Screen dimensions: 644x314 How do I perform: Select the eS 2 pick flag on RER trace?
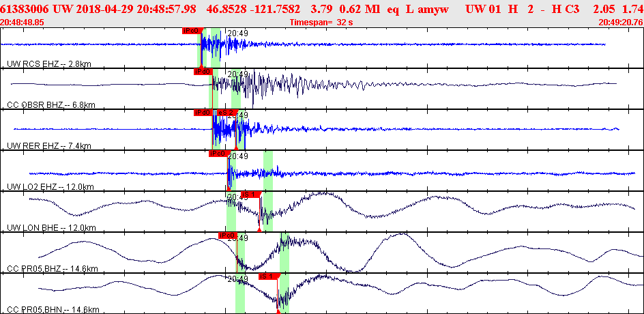[227, 113]
